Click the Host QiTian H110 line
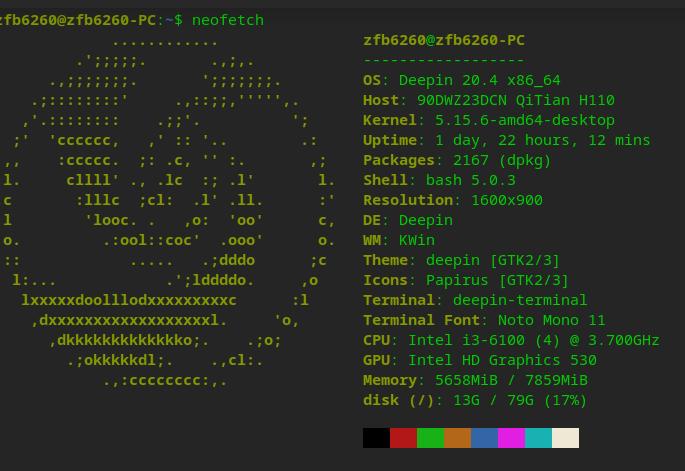This screenshot has height=471, width=685. [489, 100]
